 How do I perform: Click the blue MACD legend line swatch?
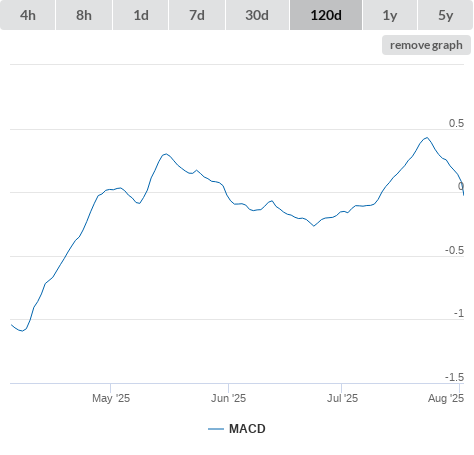[216, 429]
